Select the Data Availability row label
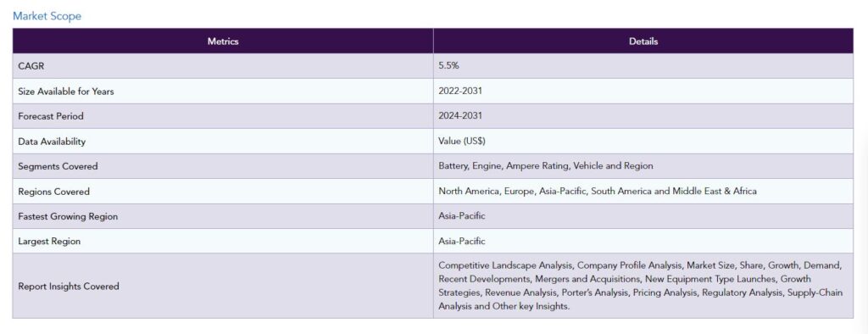This screenshot has height=334, width=868. coord(52,142)
